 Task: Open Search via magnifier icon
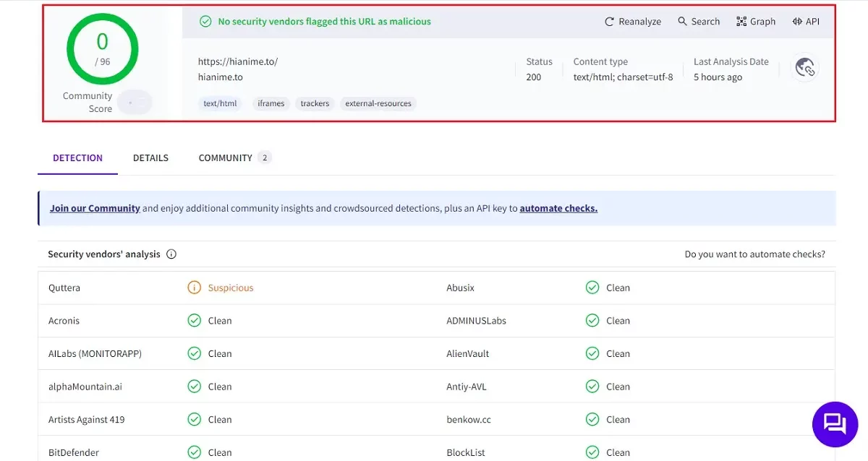(x=682, y=22)
